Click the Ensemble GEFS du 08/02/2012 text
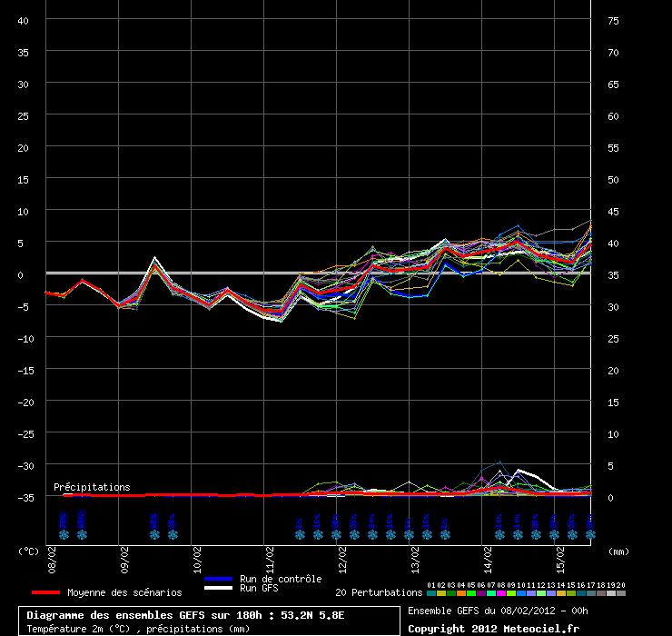This screenshot has height=636, width=672. 498,611
